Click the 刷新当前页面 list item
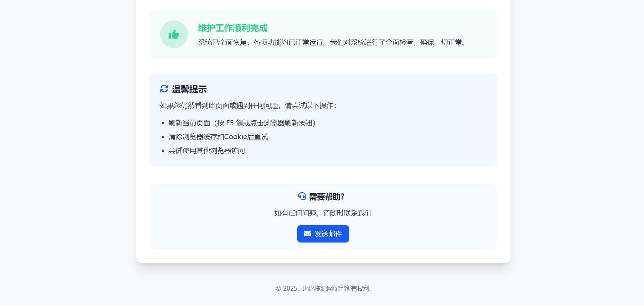 [x=242, y=123]
